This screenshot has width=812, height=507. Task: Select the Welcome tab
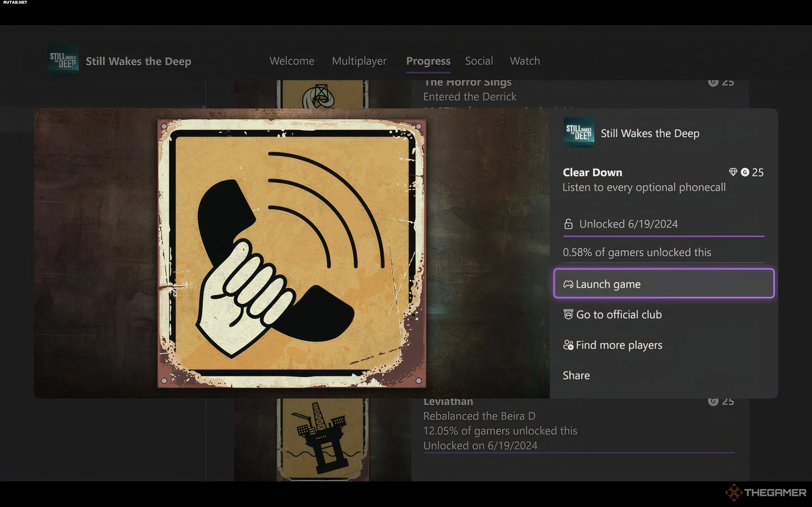292,61
